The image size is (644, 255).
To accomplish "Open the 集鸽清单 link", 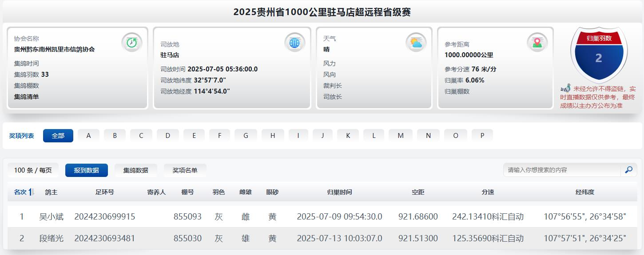I will 26,97.
